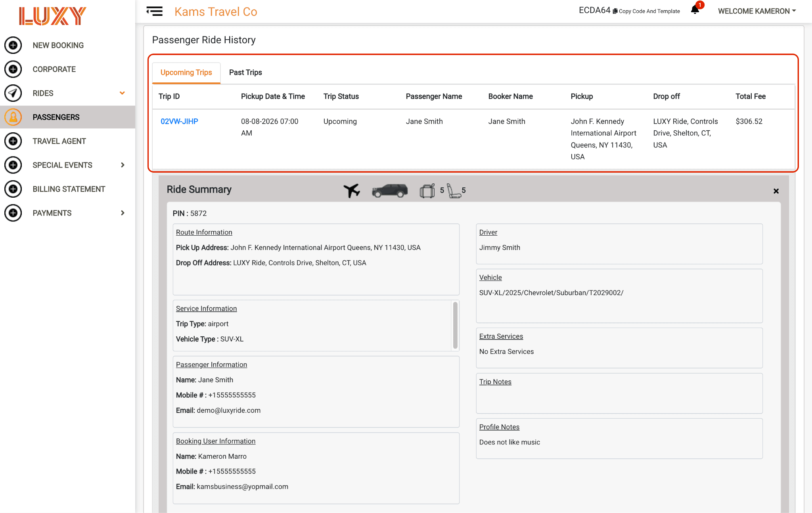812x513 pixels.
Task: Click the Service Information scrollbar
Action: click(455, 325)
